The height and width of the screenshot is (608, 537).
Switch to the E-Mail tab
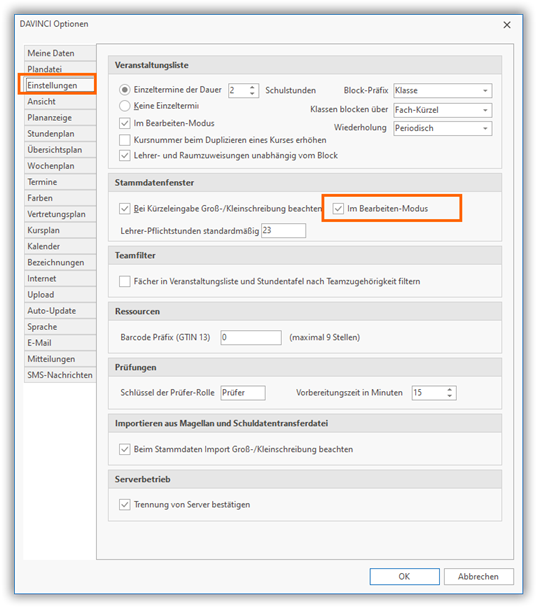tap(60, 343)
